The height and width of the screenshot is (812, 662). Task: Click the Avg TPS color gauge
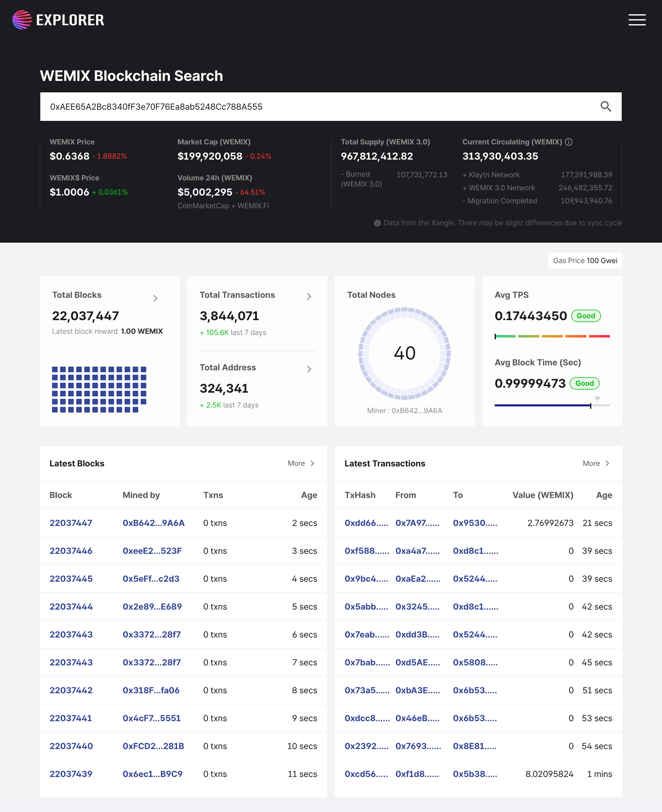[x=552, y=336]
